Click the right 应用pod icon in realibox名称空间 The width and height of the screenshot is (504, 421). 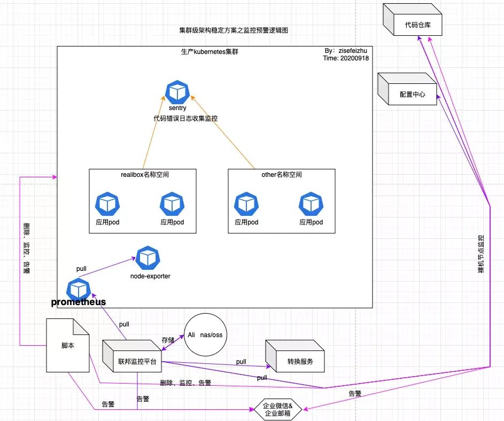pyautogui.click(x=172, y=204)
